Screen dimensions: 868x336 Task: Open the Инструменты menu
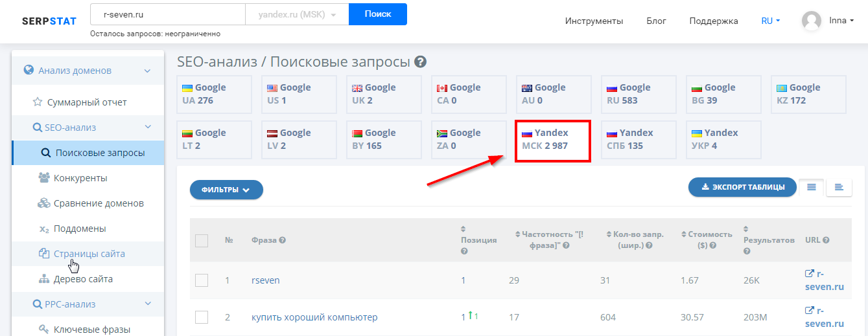594,21
